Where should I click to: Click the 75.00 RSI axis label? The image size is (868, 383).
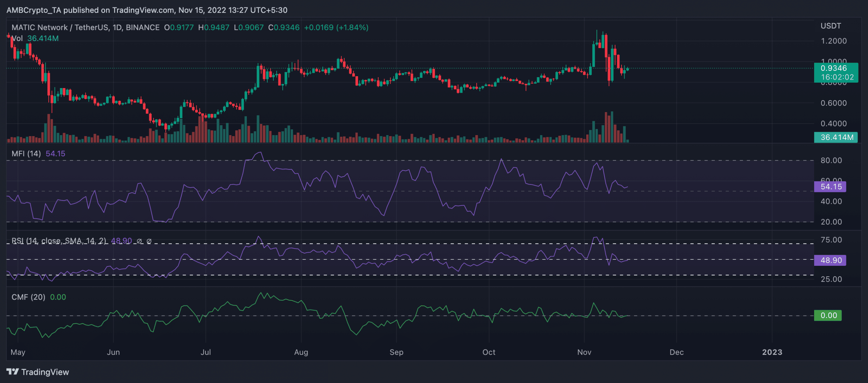click(831, 240)
